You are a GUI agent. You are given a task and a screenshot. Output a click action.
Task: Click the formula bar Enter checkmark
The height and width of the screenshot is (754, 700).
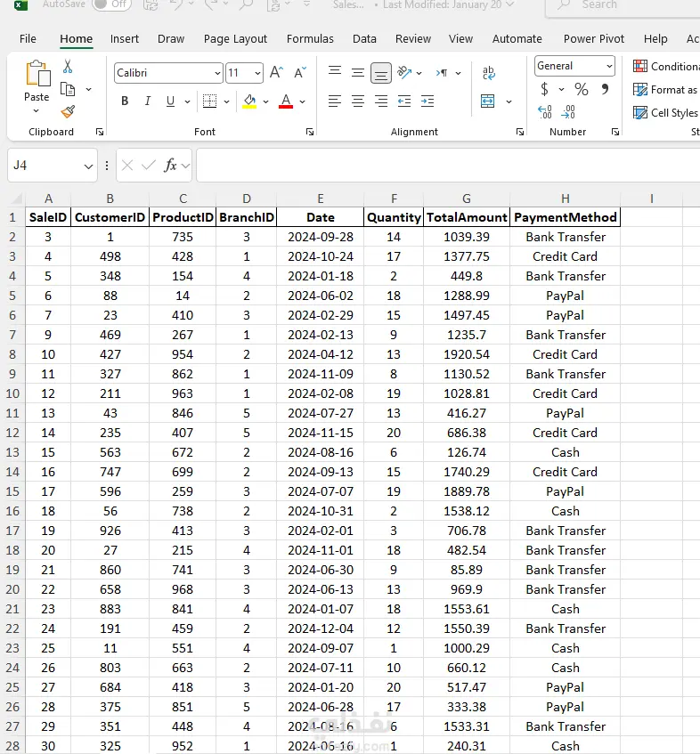tap(149, 166)
